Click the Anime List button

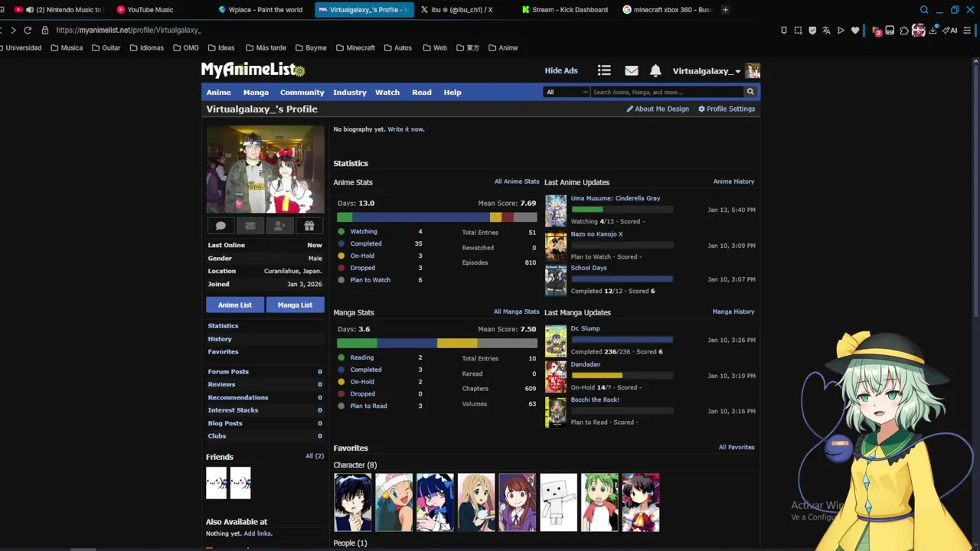[x=234, y=305]
